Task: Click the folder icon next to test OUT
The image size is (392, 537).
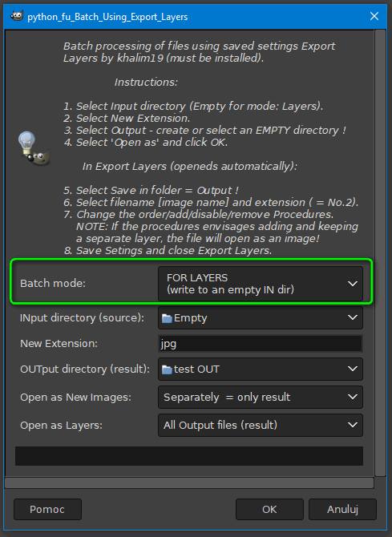Action: click(x=167, y=369)
